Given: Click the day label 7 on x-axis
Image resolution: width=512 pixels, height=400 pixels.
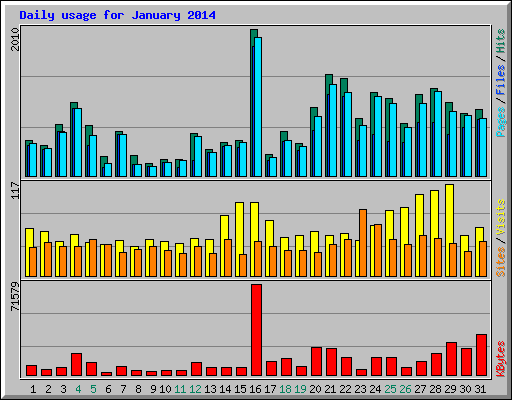Looking at the screenshot, I should click(123, 389).
